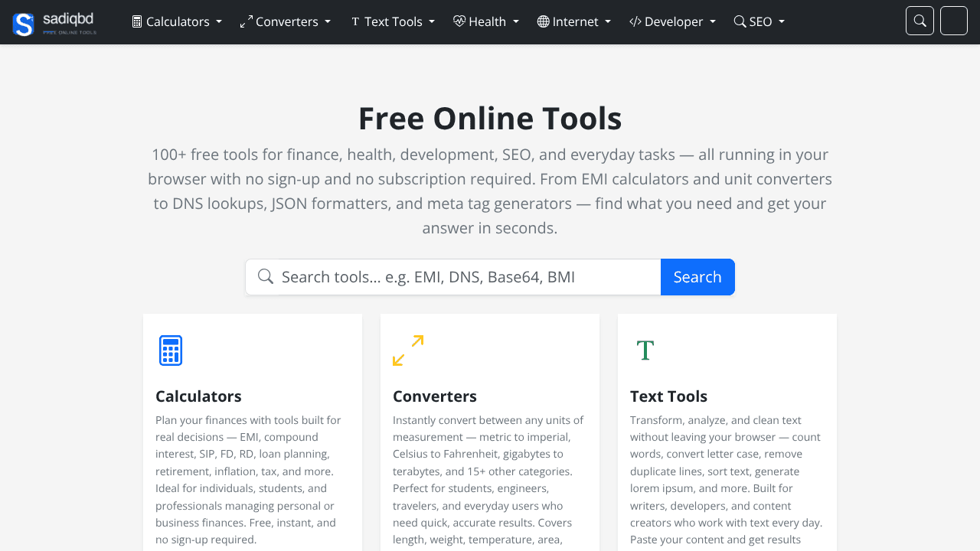Expand the Text Tools dropdown caret
This screenshot has height=551, width=980.
point(432,22)
